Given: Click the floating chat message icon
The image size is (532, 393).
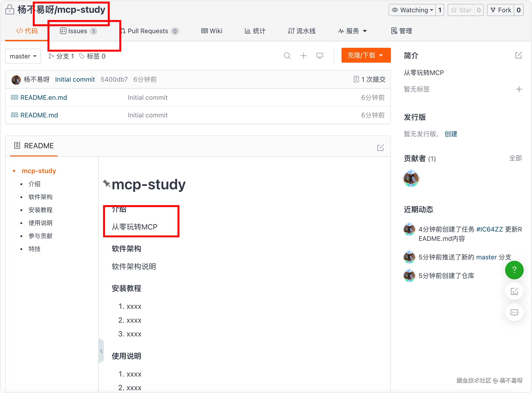Looking at the screenshot, I should coord(514,312).
